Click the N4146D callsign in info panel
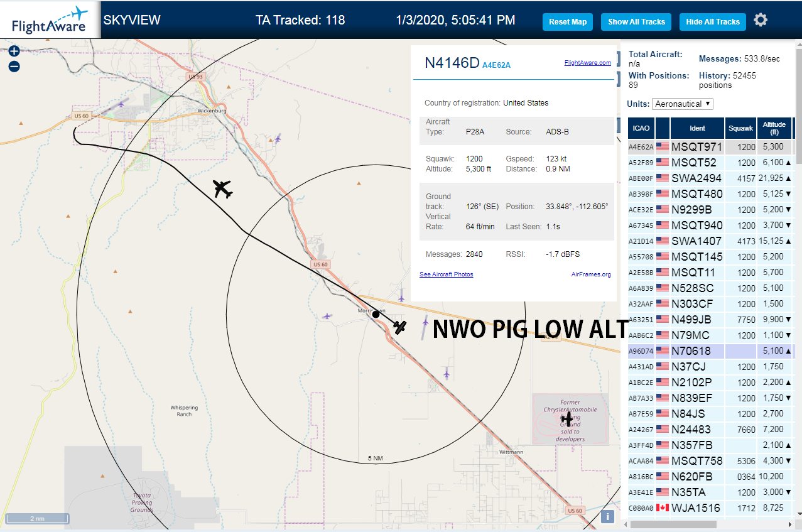This screenshot has height=532, width=802. [x=452, y=63]
